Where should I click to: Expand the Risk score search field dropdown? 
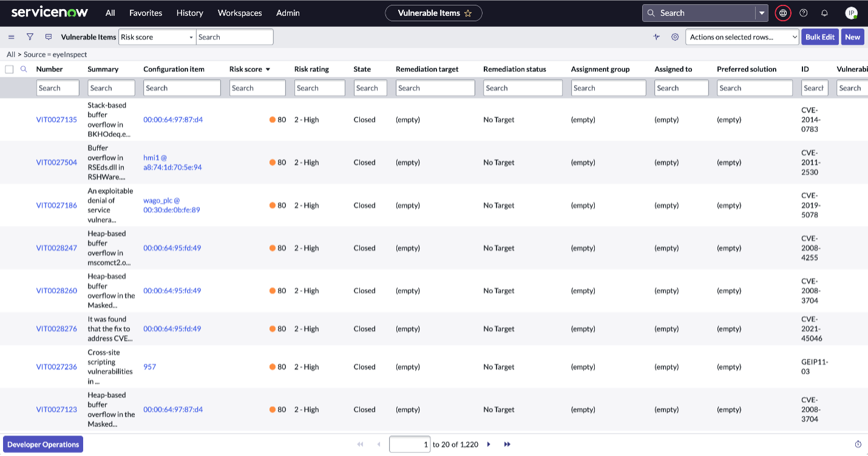(157, 37)
